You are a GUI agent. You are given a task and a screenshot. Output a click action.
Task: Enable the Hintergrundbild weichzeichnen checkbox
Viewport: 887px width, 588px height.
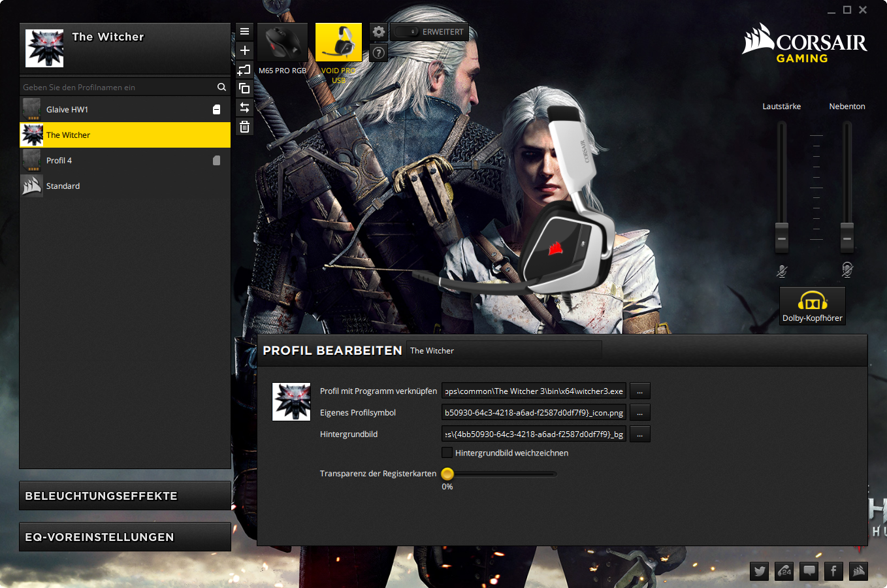(x=447, y=453)
